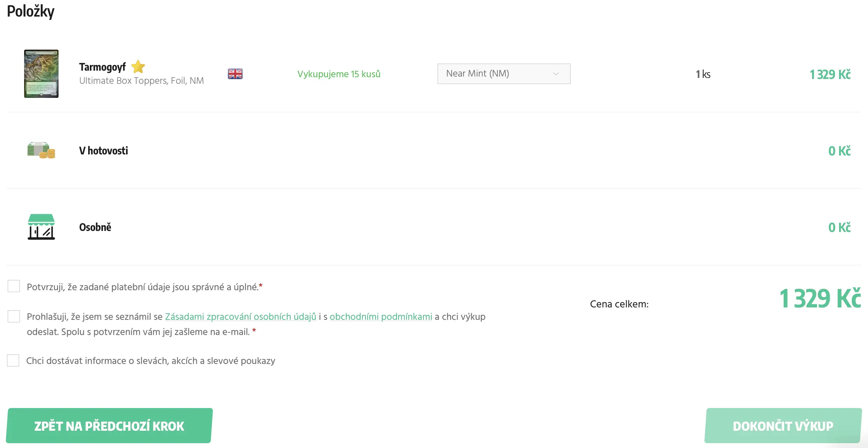Tick the terms and personal data agreement checkbox

[14, 316]
